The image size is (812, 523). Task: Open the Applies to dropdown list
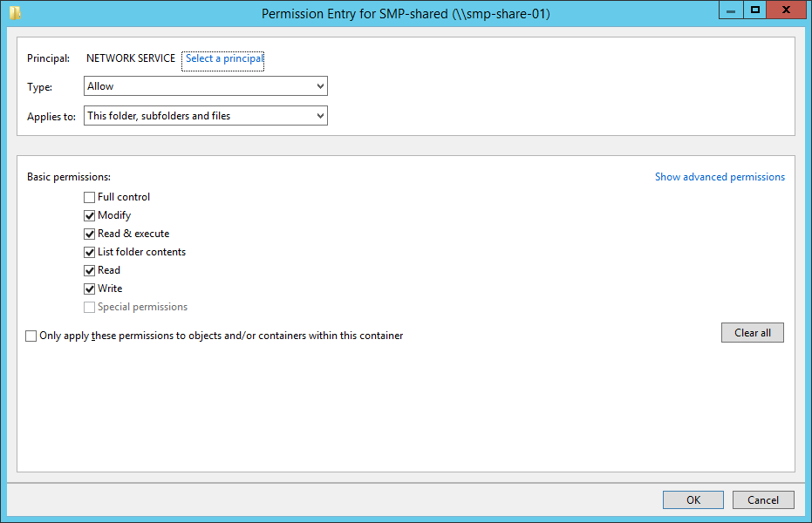(206, 116)
